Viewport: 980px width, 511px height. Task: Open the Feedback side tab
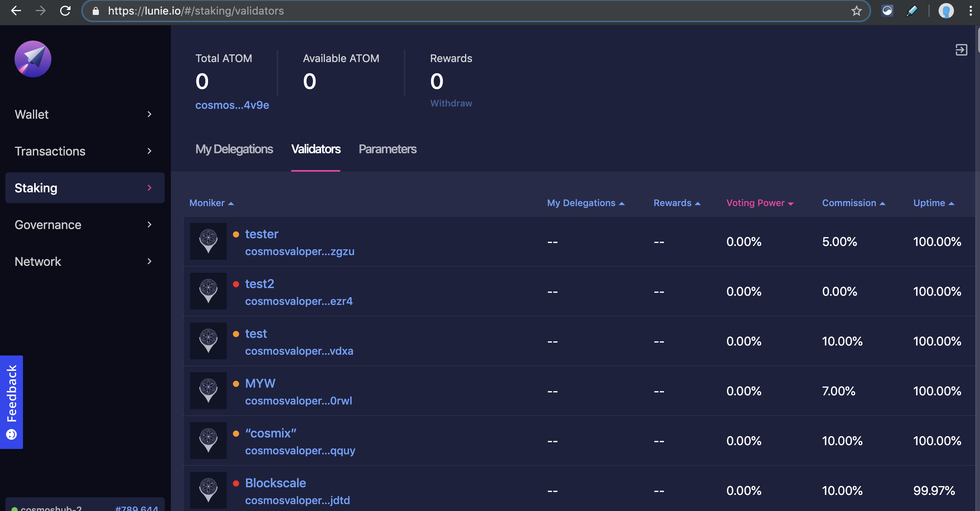(x=11, y=402)
